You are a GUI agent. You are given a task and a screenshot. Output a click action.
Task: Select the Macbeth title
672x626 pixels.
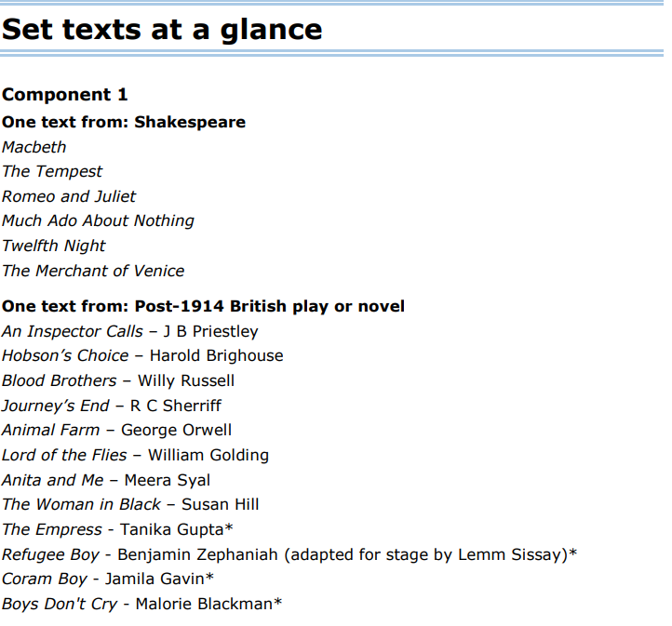pos(34,147)
